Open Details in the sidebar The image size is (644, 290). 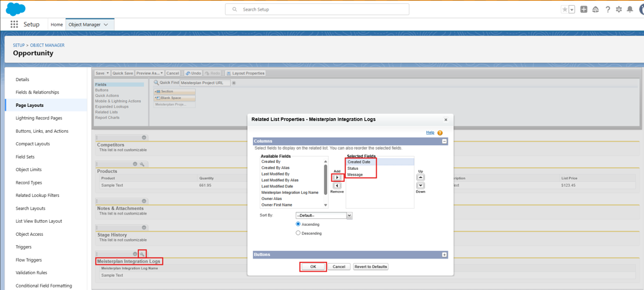point(23,79)
